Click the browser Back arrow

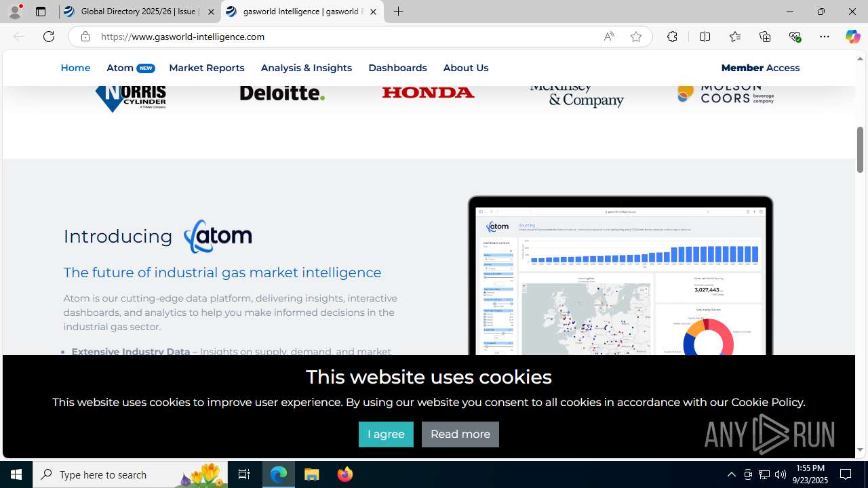tap(19, 37)
